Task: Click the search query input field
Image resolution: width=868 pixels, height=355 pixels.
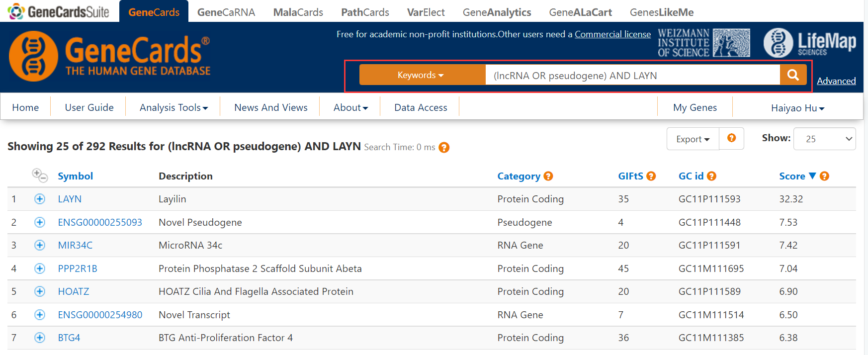Action: coord(632,75)
